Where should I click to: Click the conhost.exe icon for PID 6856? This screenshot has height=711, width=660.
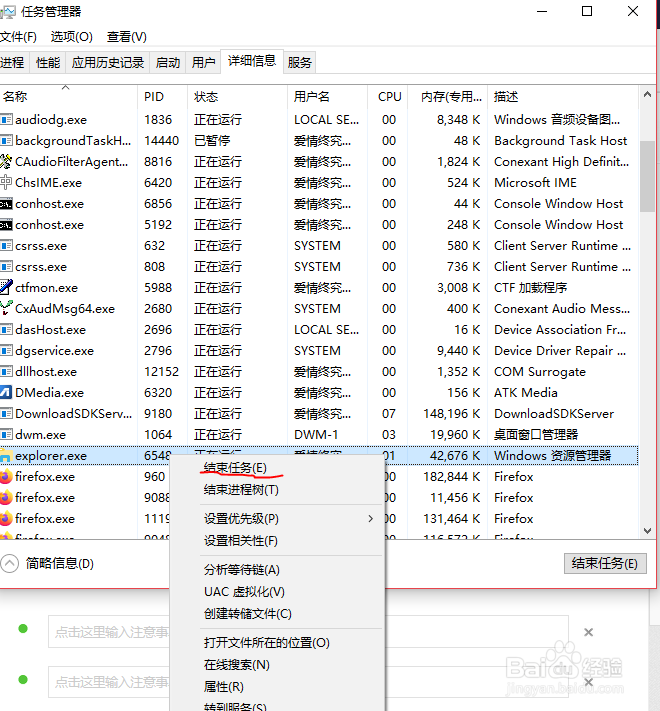tap(6, 204)
